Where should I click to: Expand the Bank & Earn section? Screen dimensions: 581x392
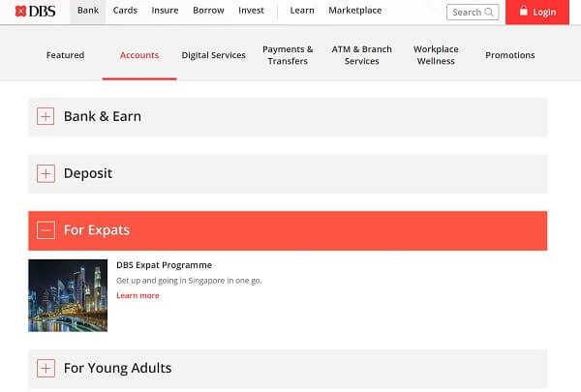(46, 116)
